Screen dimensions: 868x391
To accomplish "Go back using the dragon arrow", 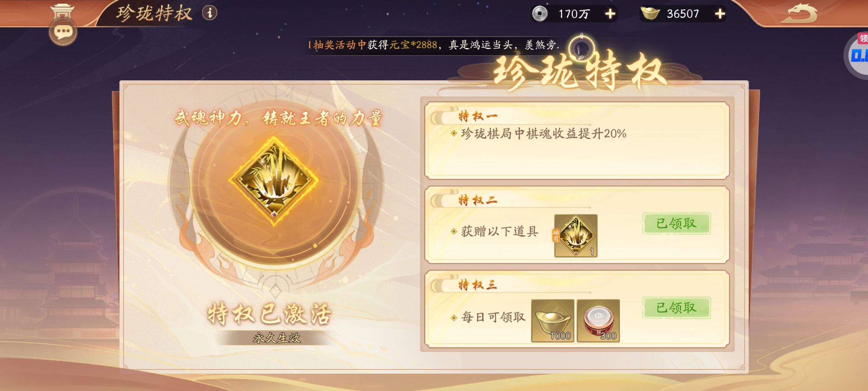I will [799, 13].
